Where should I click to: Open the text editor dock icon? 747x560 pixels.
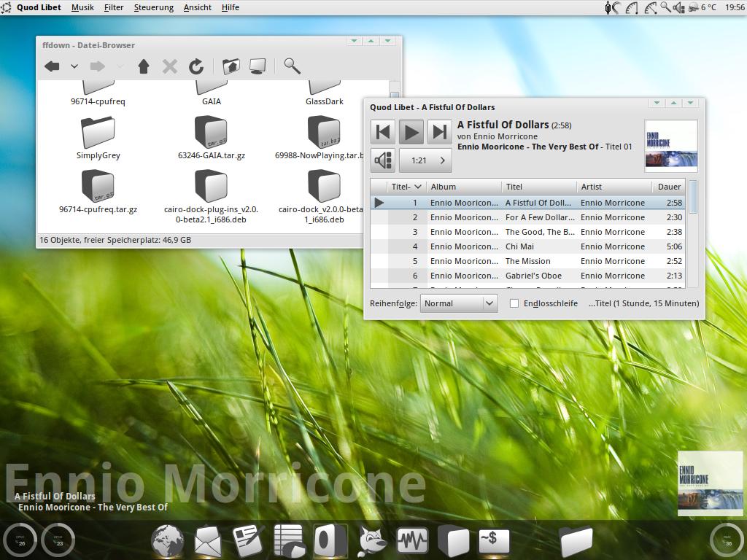[248, 540]
